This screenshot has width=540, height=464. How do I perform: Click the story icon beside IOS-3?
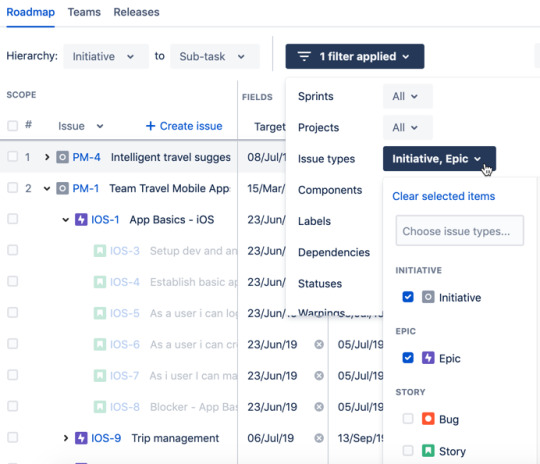point(100,251)
